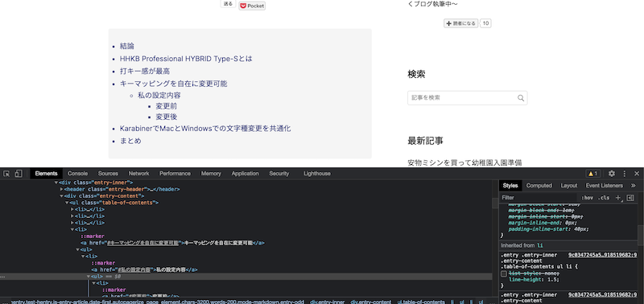This screenshot has height=304, width=644.
Task: Select div.entry-content in the breadcrumb bar
Action: click(x=370, y=302)
